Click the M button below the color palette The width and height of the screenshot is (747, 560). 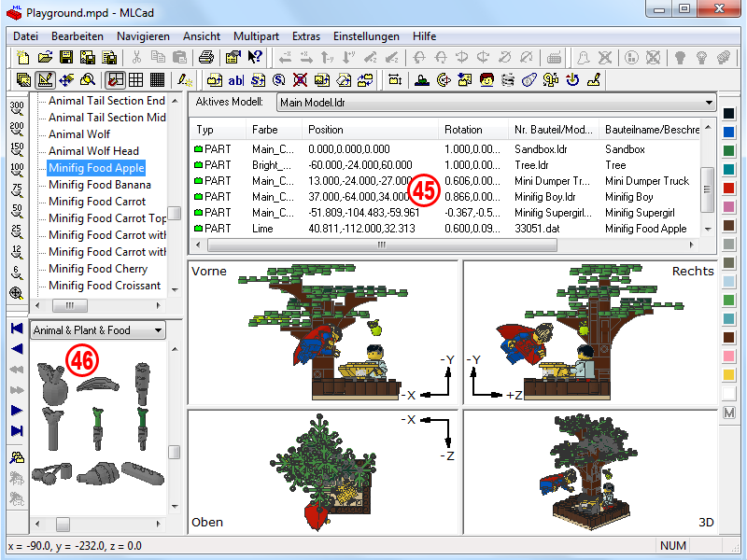click(x=729, y=413)
